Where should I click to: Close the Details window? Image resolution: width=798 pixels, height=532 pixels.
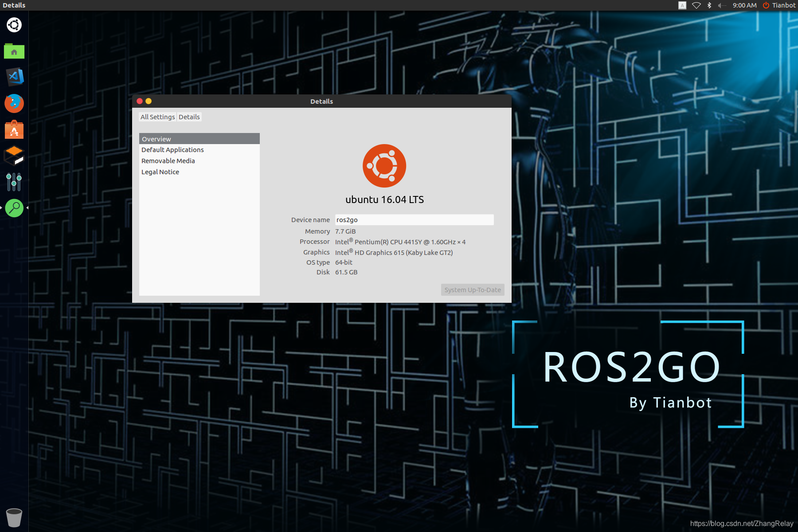(140, 101)
